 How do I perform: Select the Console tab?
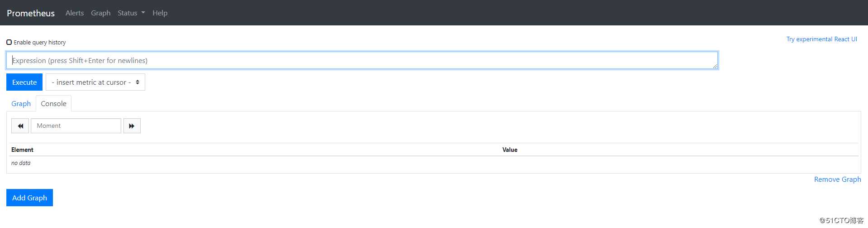point(53,104)
